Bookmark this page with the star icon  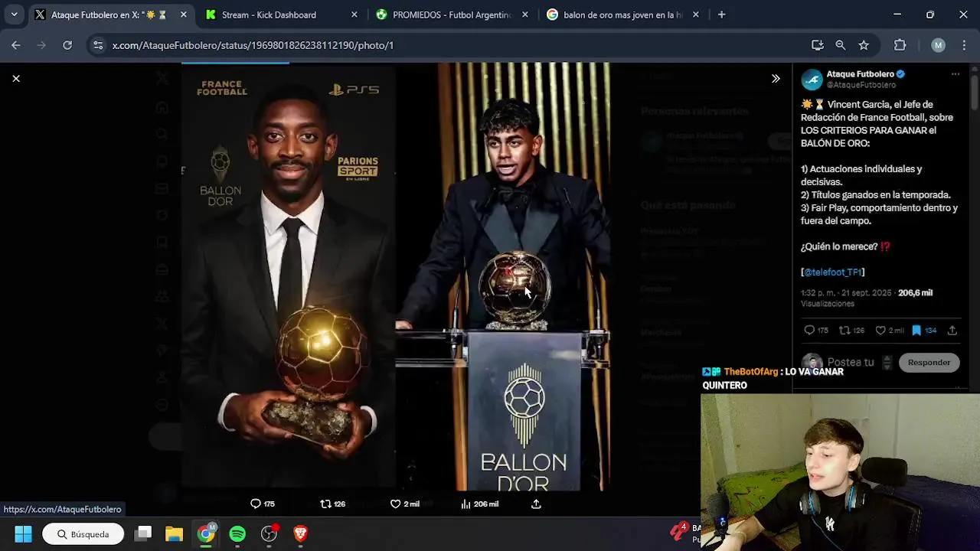[x=864, y=45]
